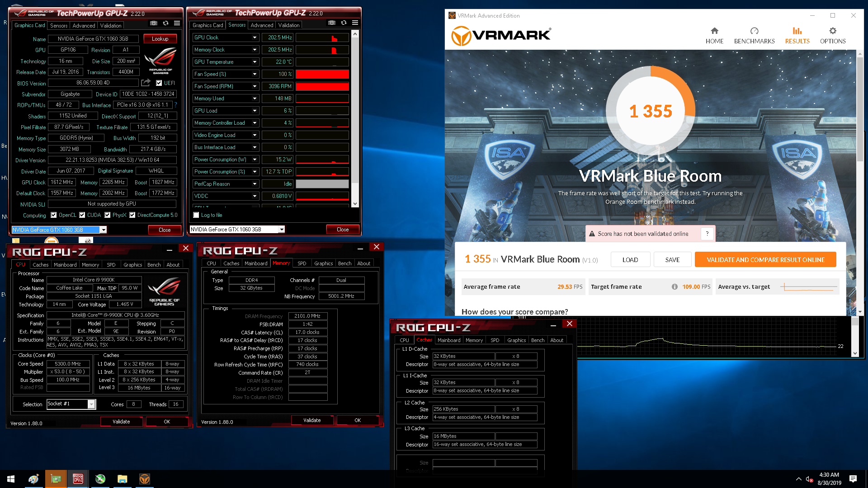Click NVIDIA GeForce GTX 1060 3GB name field
Viewport: 868px width, 488px height.
click(x=93, y=39)
